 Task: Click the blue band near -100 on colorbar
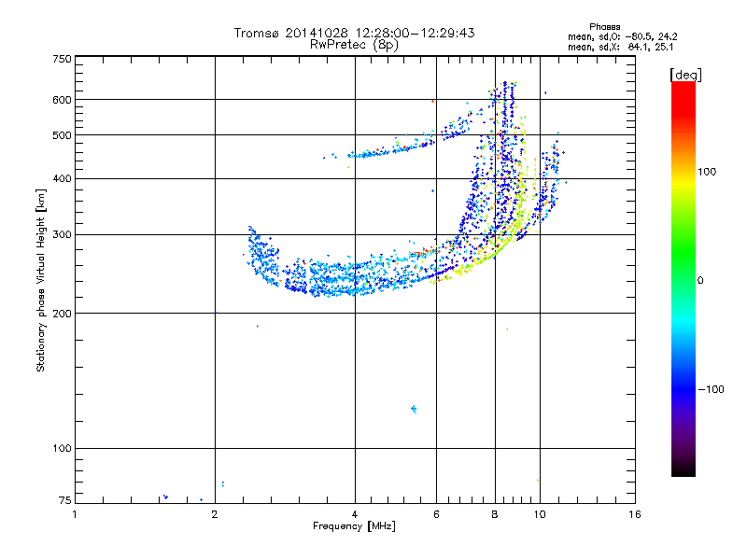point(684,387)
